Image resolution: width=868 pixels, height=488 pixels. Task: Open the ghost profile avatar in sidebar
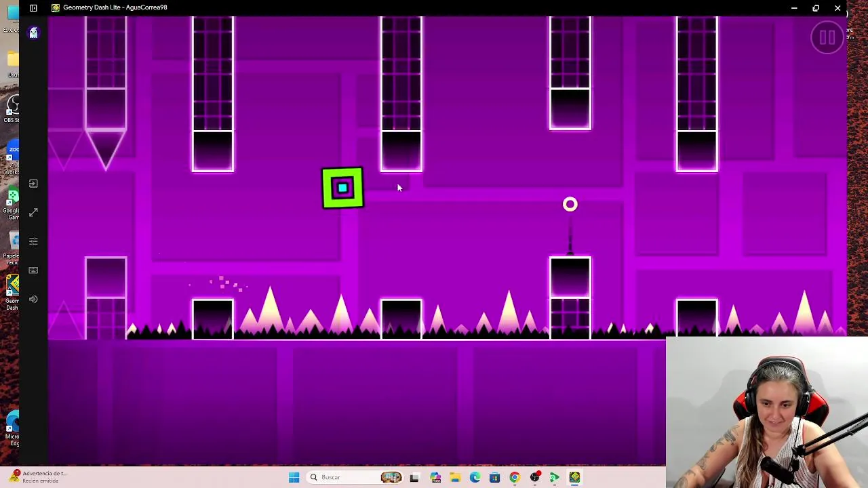tap(33, 33)
